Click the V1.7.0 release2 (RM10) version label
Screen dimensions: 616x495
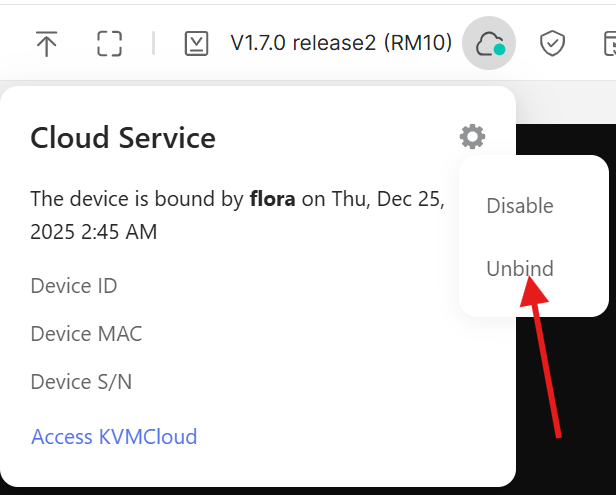[x=341, y=43]
